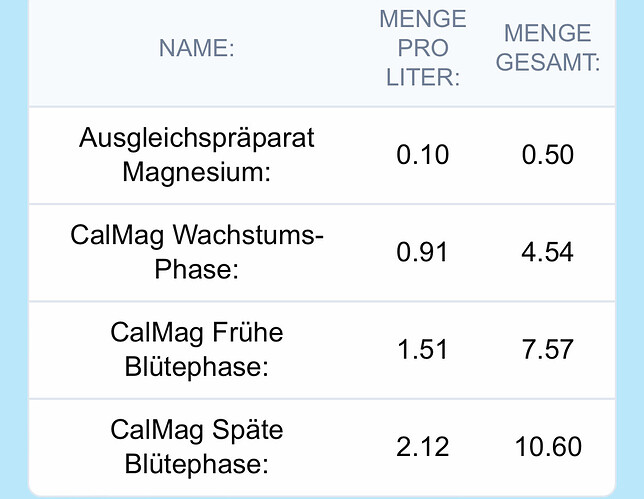Viewport: 644px width, 499px height.
Task: Click the MENGE GESAMT column header
Action: 548,48
